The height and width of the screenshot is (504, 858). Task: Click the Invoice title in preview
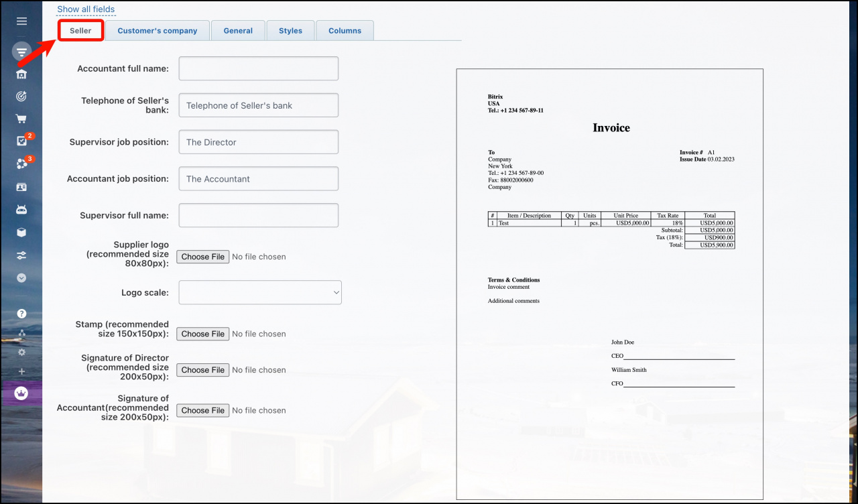(x=611, y=127)
